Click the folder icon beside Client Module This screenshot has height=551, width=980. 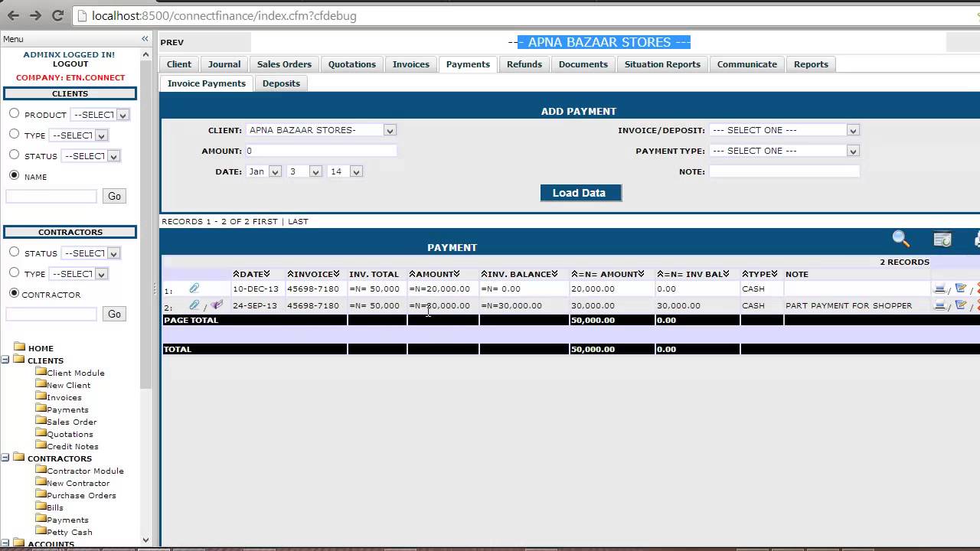[41, 372]
